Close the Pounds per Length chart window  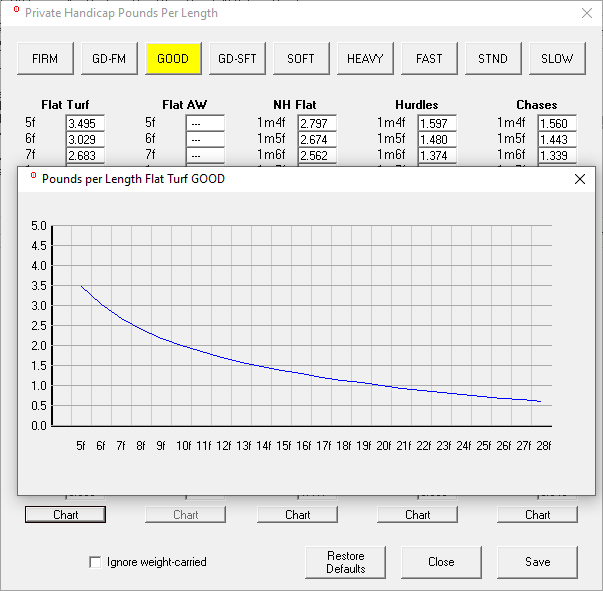[x=580, y=179]
